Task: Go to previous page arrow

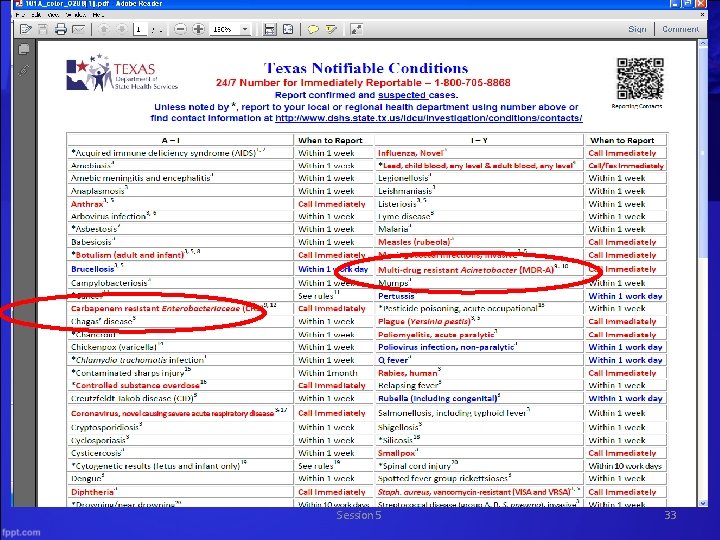Action: (x=104, y=29)
